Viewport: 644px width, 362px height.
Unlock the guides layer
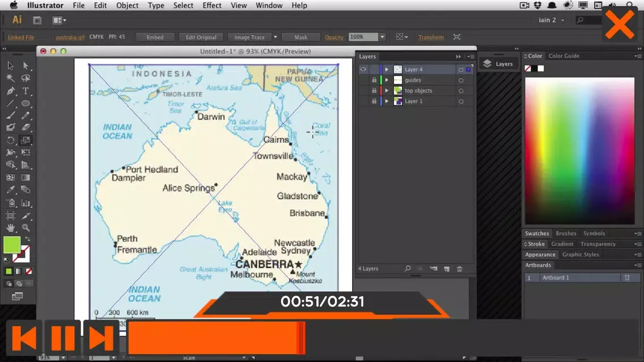click(x=374, y=80)
